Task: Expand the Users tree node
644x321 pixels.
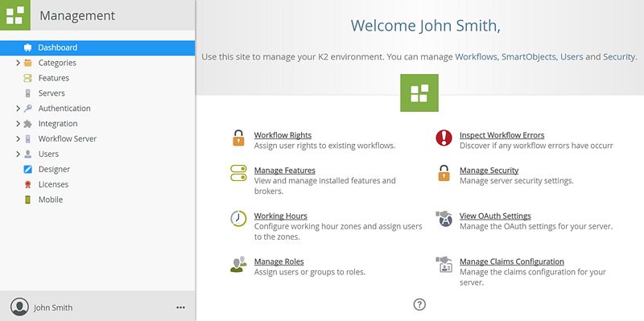Action: (18, 154)
